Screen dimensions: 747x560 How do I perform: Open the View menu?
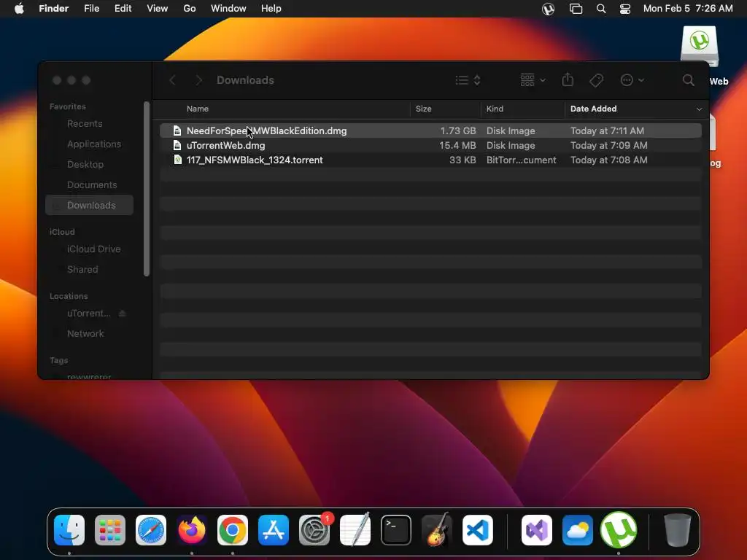[x=158, y=9]
